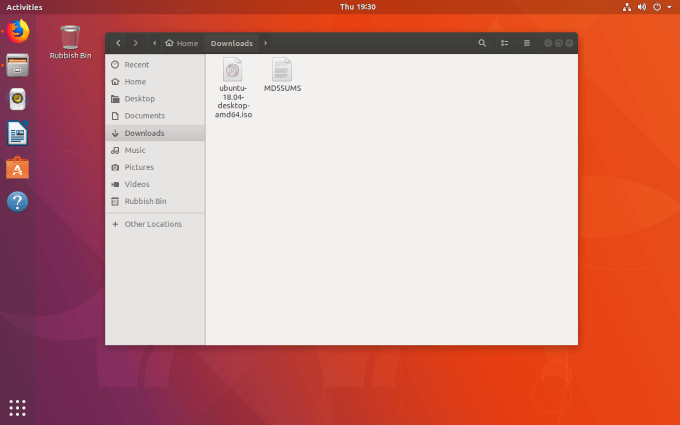Click the music note icon beside Music
680x425 pixels.
[115, 150]
